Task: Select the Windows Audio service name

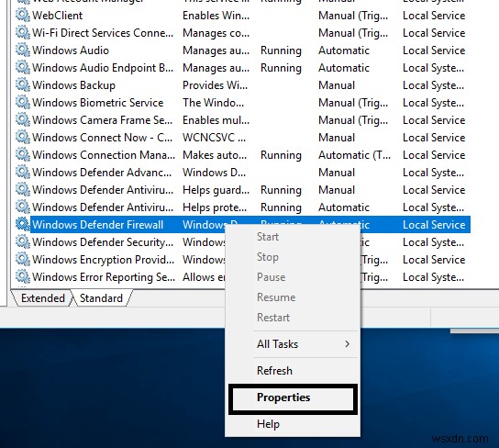Action: (x=71, y=50)
